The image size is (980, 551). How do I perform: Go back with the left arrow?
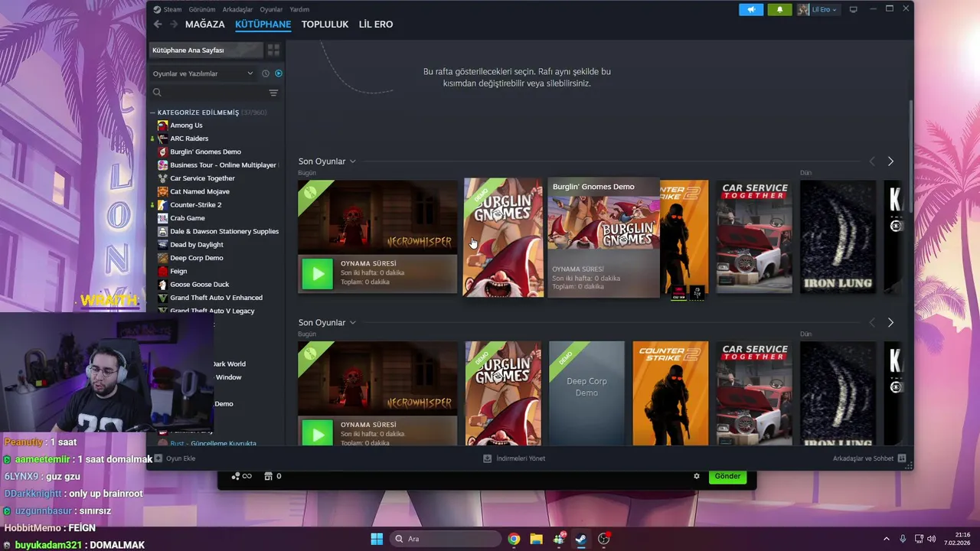click(158, 24)
